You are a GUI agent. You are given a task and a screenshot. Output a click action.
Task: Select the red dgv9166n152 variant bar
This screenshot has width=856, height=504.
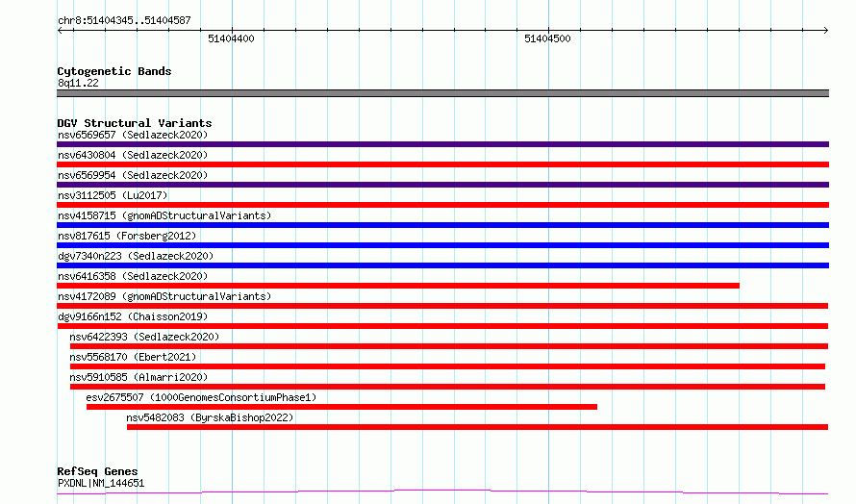[442, 326]
